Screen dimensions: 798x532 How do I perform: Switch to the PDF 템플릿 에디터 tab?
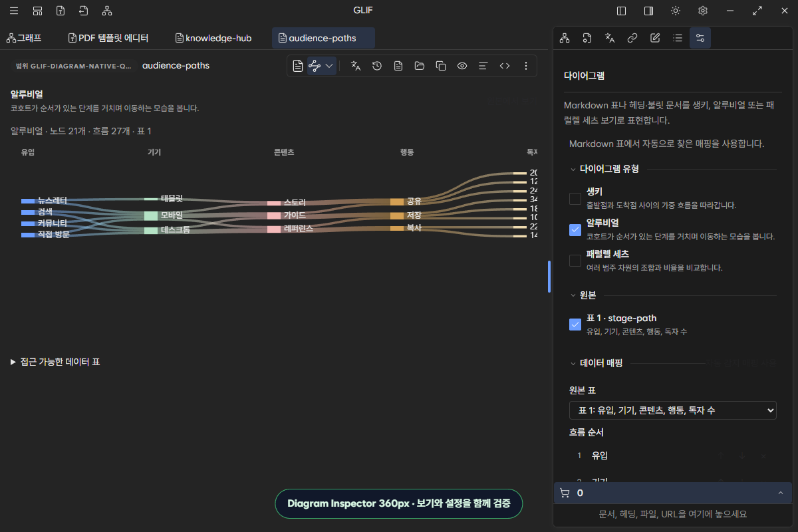[108, 38]
